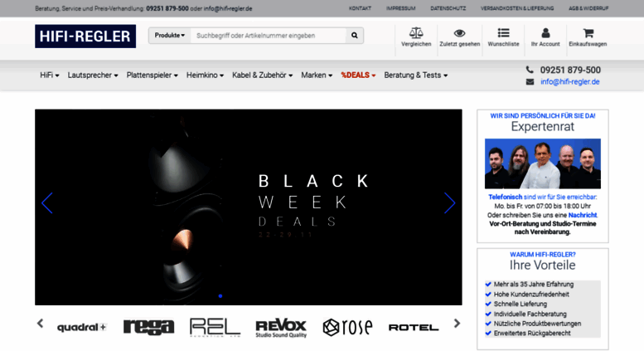Open the REL brand logo
This screenshot has height=351, width=644.
[x=215, y=328]
